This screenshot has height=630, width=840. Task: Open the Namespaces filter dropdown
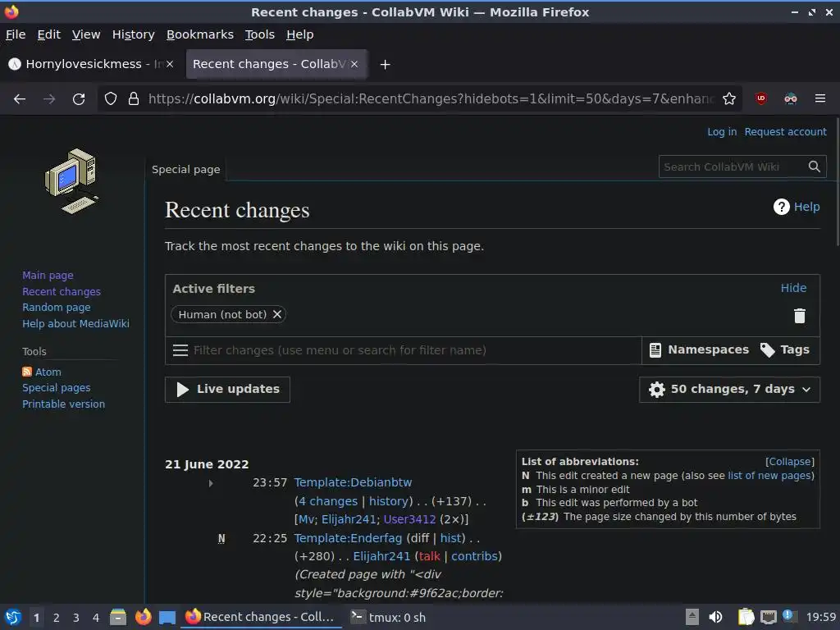[699, 349]
